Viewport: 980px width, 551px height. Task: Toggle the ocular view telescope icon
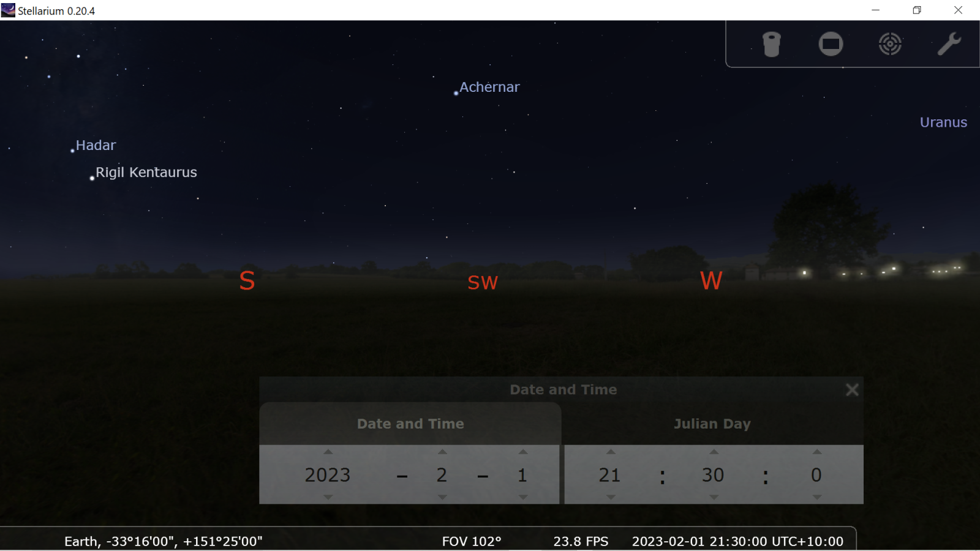(771, 44)
